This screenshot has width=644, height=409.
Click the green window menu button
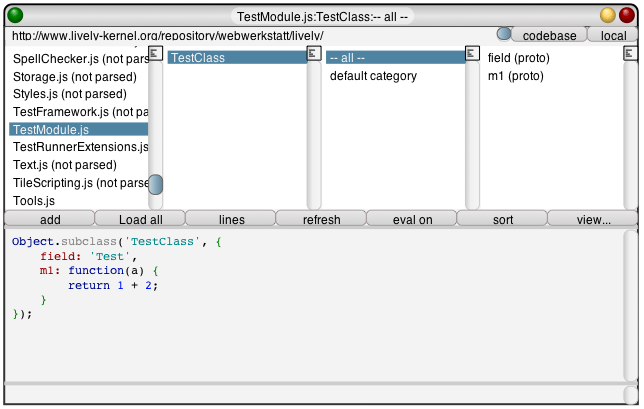tap(15, 15)
